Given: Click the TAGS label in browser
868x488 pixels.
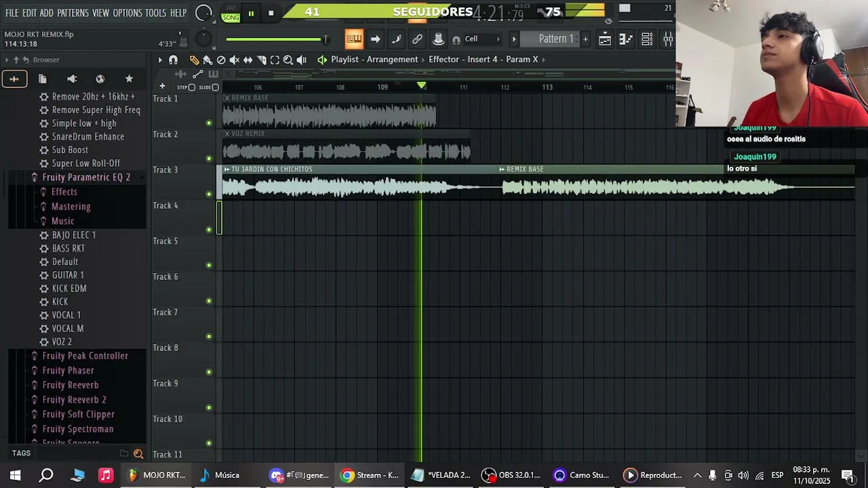Looking at the screenshot, I should point(21,453).
